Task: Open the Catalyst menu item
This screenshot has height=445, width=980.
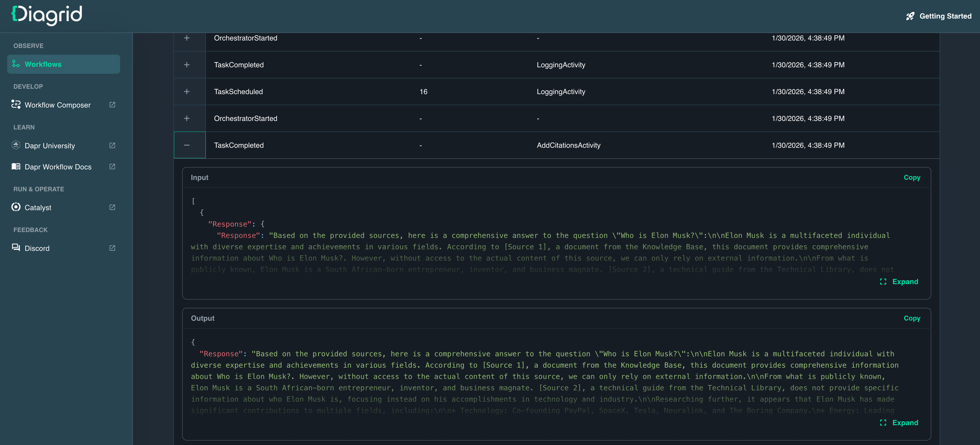Action: click(x=38, y=208)
